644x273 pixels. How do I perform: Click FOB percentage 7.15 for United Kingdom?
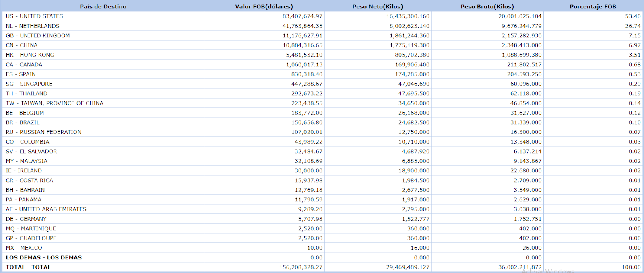634,35
